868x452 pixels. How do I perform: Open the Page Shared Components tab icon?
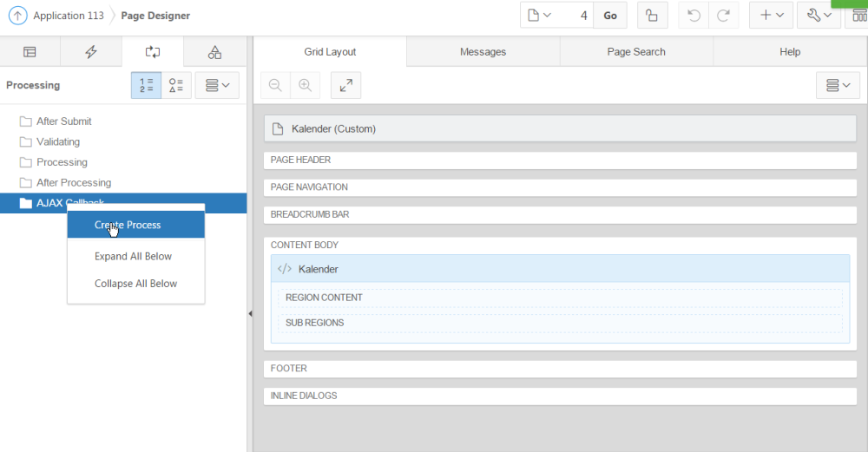coord(214,52)
